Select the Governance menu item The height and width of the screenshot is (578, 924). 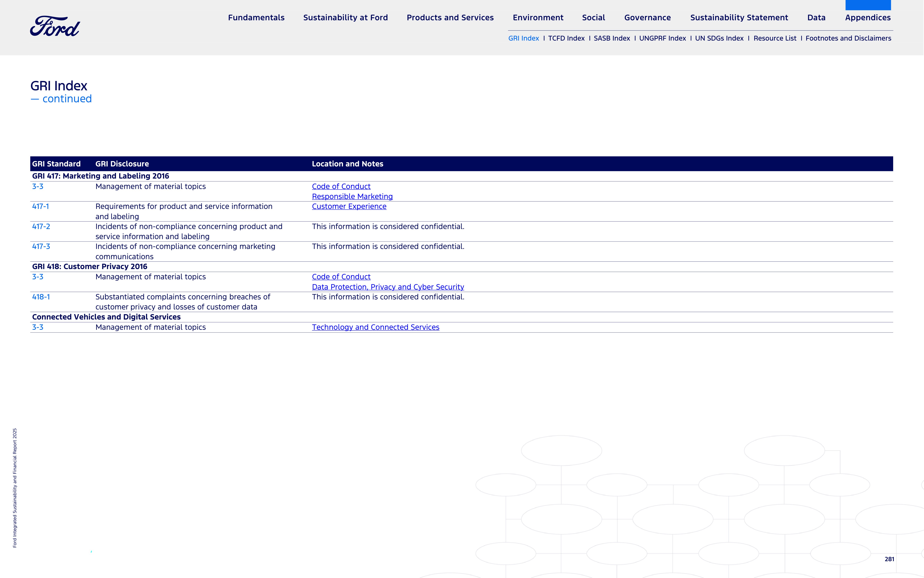pos(648,18)
